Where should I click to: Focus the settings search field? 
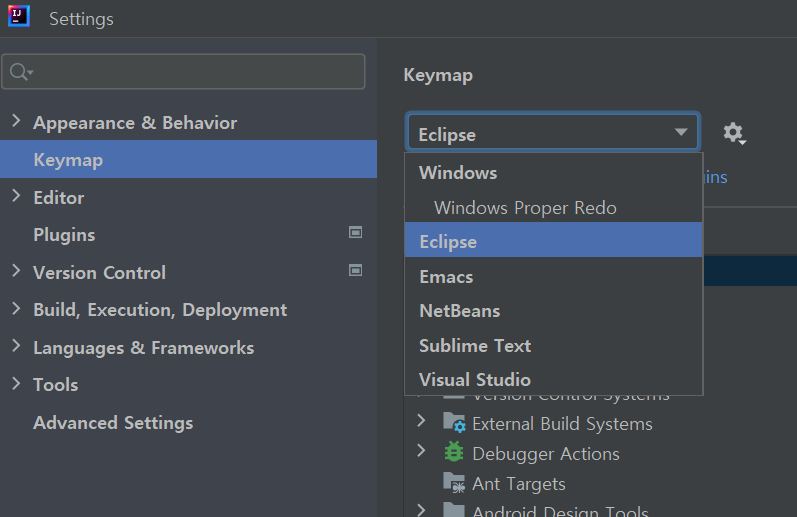(x=183, y=72)
